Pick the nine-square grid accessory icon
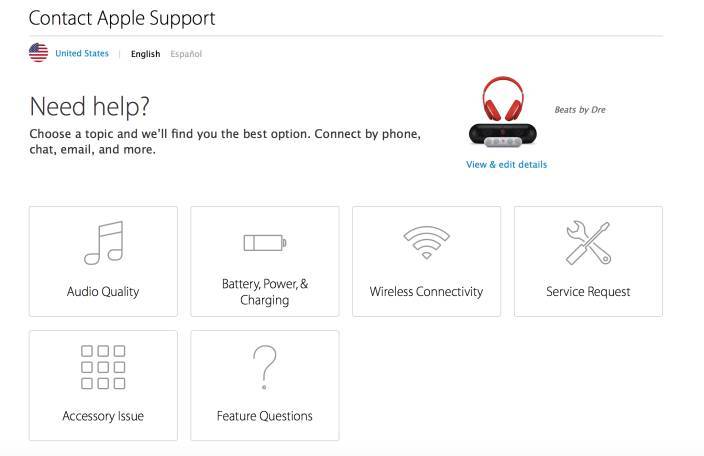Image resolution: width=704 pixels, height=456 pixels. coord(103,367)
